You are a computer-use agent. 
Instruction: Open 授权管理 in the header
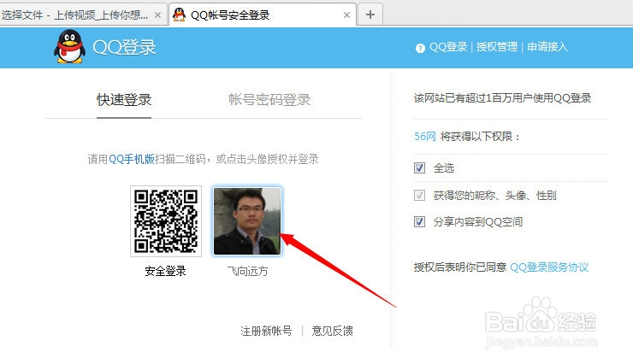[x=496, y=47]
